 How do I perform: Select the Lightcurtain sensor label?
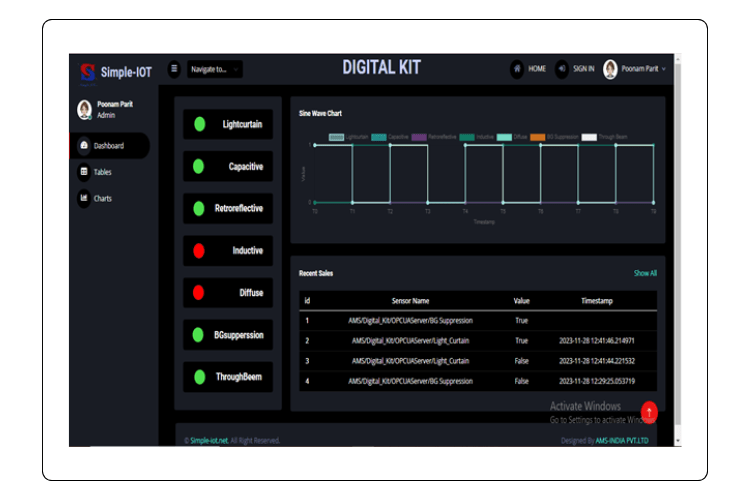pyautogui.click(x=242, y=124)
